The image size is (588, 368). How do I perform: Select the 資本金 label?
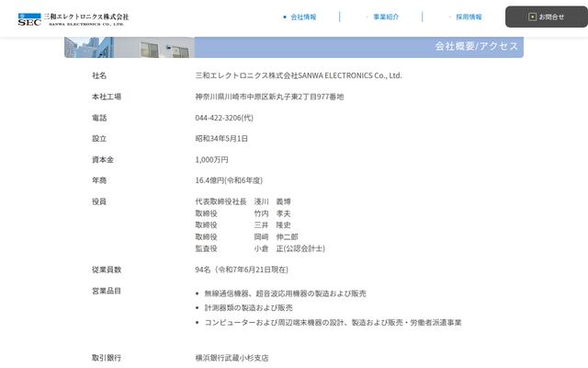pos(103,159)
